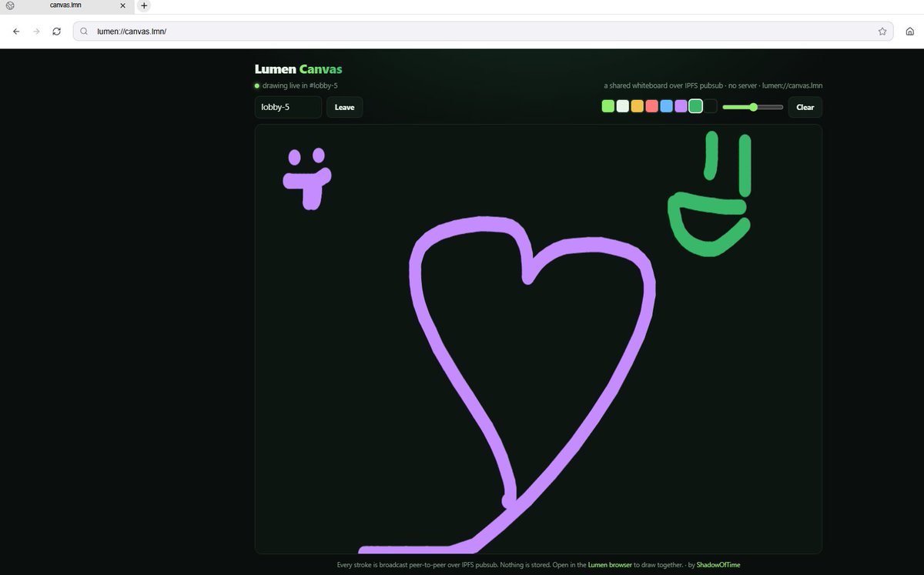This screenshot has height=575, width=924.
Task: Pick the black eraser color swatch
Action: (711, 107)
